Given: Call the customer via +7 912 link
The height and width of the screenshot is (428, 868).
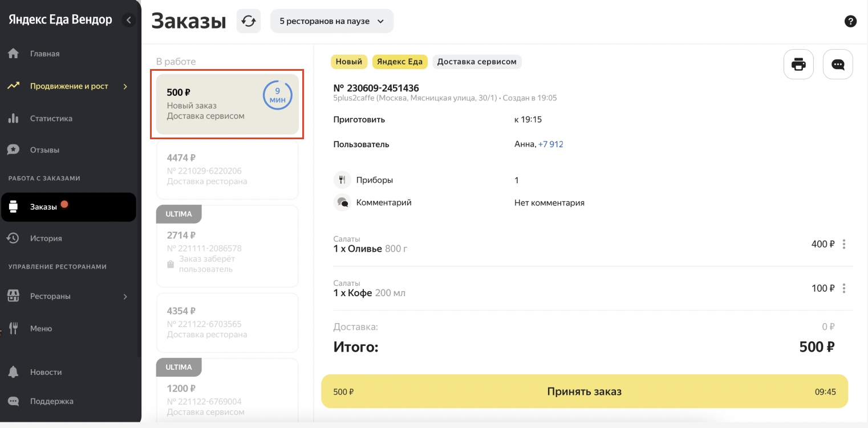Looking at the screenshot, I should pyautogui.click(x=551, y=144).
